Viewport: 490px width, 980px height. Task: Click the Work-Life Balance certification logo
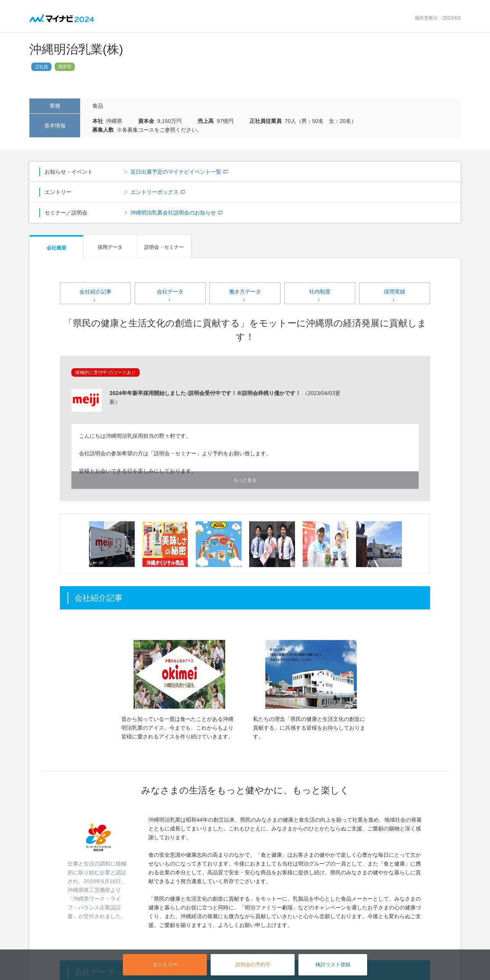[x=98, y=837]
